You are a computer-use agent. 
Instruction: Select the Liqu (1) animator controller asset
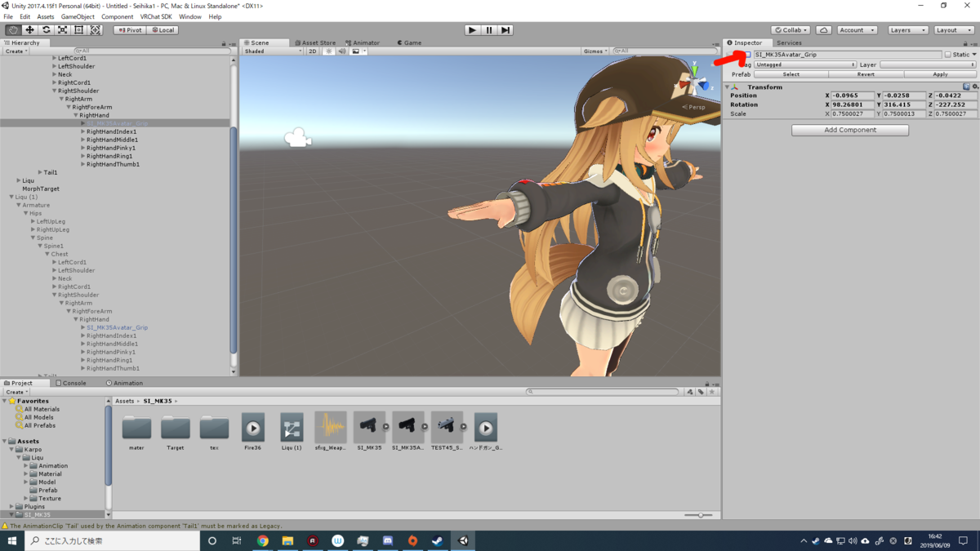[x=292, y=432]
